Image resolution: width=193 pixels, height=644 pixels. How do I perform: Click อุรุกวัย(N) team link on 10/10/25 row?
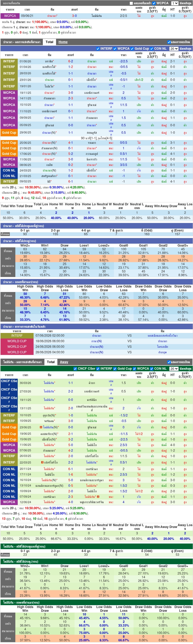(49, 415)
